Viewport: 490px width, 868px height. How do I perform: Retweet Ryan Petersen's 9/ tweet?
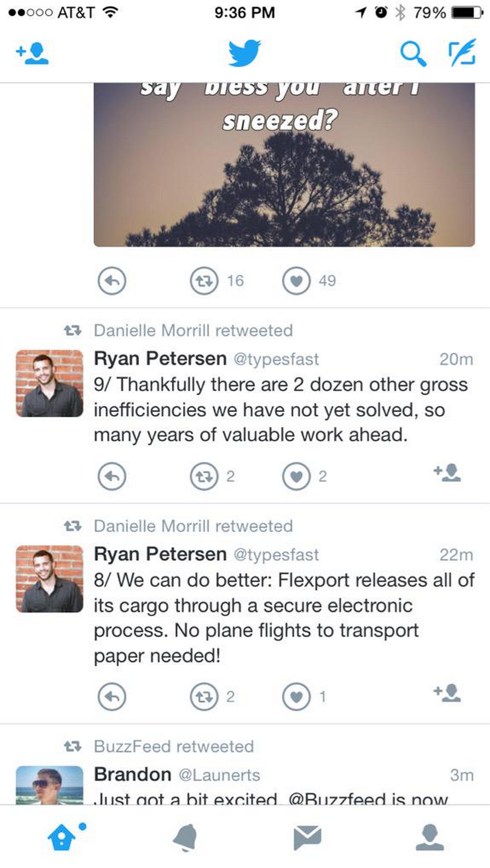[204, 476]
